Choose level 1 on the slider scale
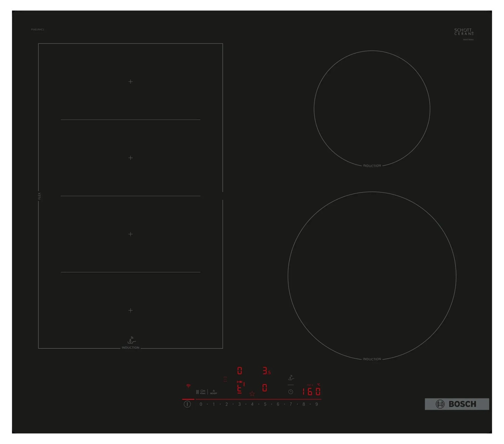This screenshot has width=504, height=444. point(214,404)
